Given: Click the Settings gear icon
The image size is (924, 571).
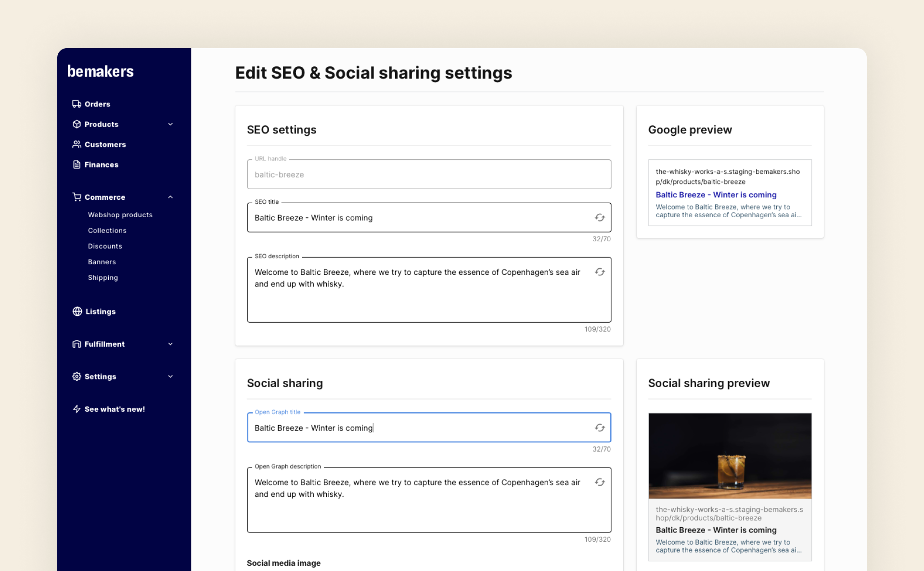Looking at the screenshot, I should 77,376.
